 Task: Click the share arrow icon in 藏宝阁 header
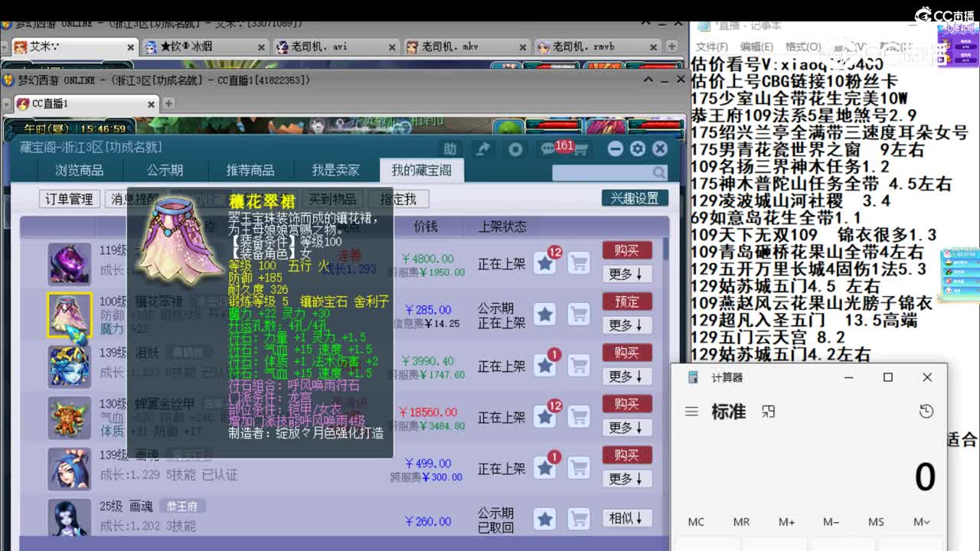click(482, 149)
